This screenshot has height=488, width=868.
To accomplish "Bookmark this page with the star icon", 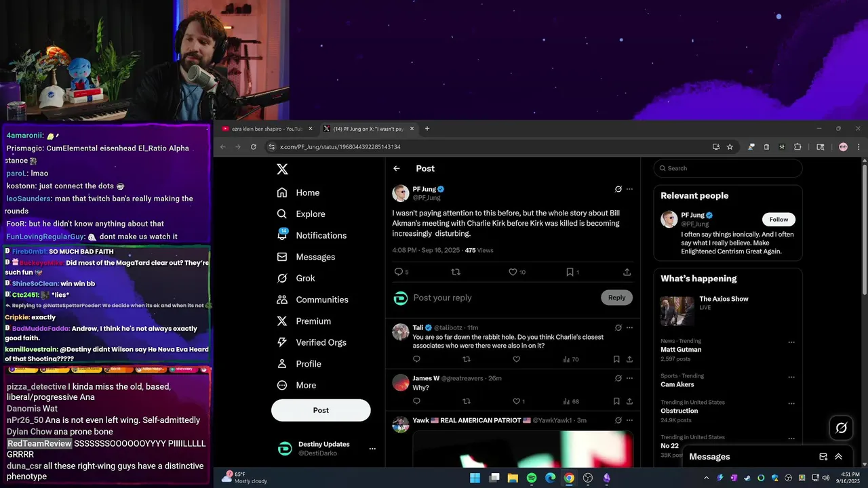I will coord(730,147).
